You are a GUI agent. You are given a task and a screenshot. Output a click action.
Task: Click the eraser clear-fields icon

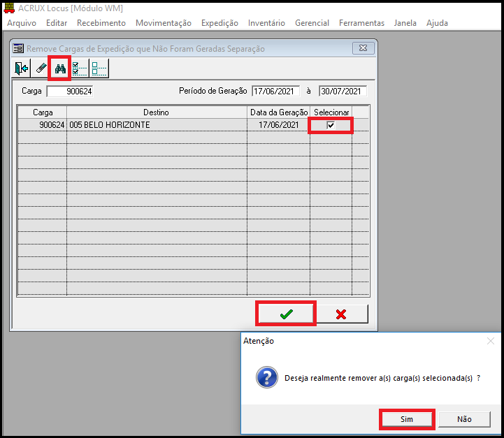pos(41,68)
